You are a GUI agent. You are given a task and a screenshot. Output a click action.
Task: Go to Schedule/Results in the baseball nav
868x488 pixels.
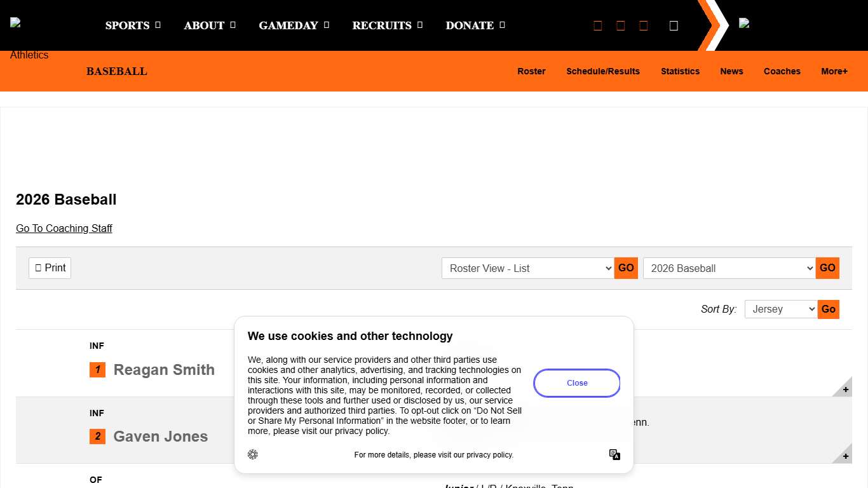coord(602,71)
